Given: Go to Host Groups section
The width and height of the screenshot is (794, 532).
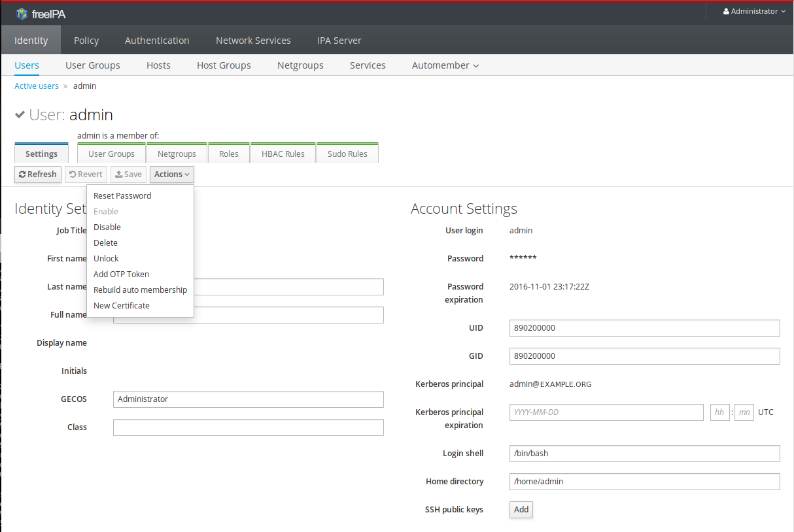Looking at the screenshot, I should pyautogui.click(x=224, y=65).
